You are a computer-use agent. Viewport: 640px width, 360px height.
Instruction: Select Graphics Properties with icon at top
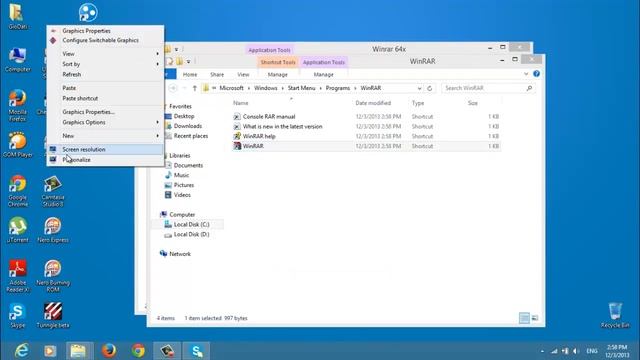105,31
